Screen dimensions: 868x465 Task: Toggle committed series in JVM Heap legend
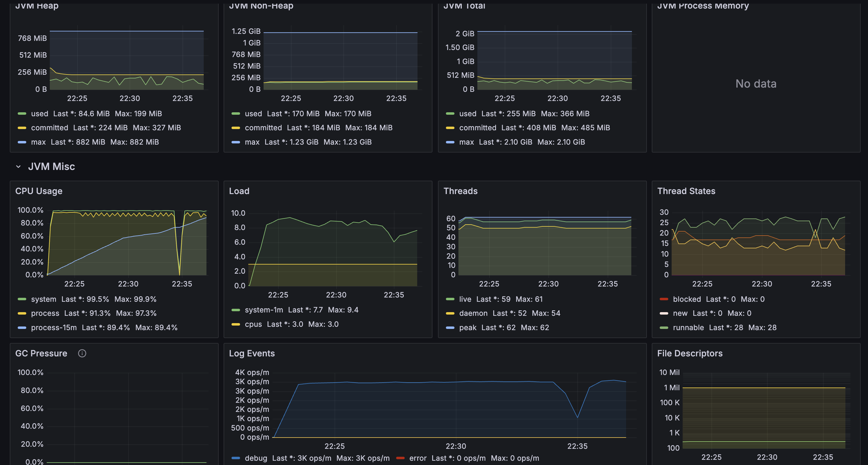pyautogui.click(x=49, y=128)
